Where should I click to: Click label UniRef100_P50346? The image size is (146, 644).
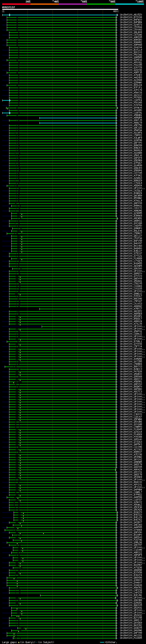(x=131, y=55)
